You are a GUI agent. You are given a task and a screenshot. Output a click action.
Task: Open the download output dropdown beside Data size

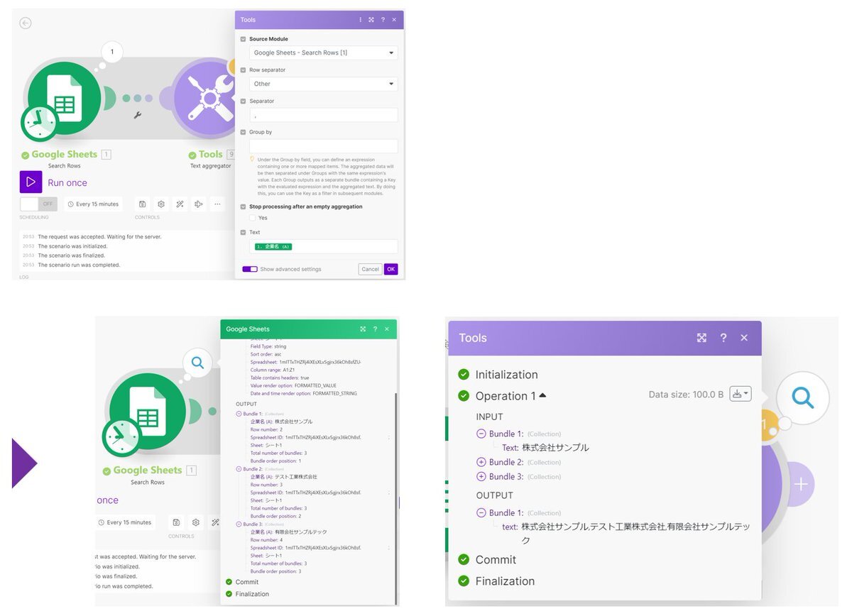click(740, 394)
